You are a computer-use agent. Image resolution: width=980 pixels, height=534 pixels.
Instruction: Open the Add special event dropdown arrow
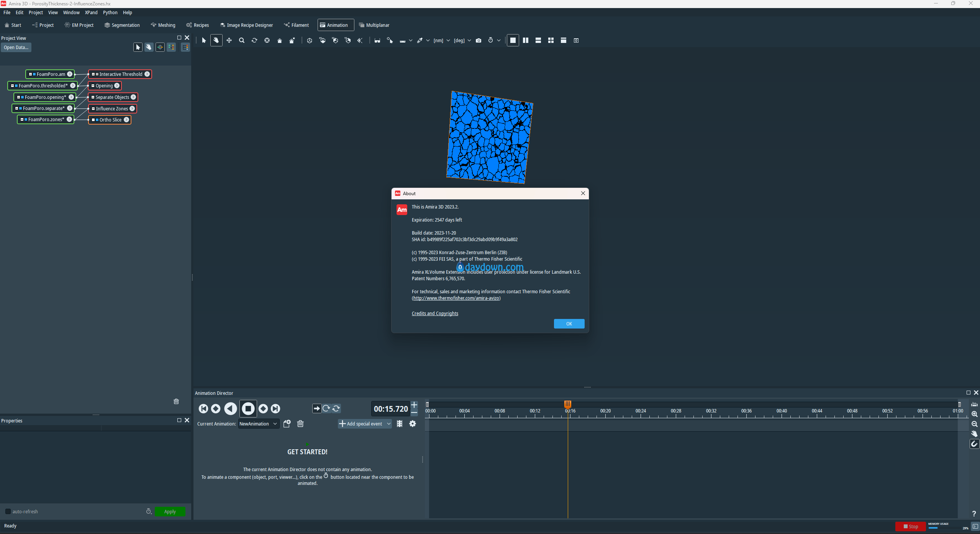click(388, 424)
